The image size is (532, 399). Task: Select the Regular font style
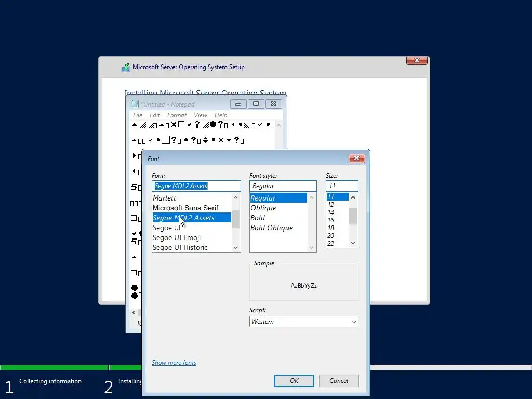pos(278,198)
